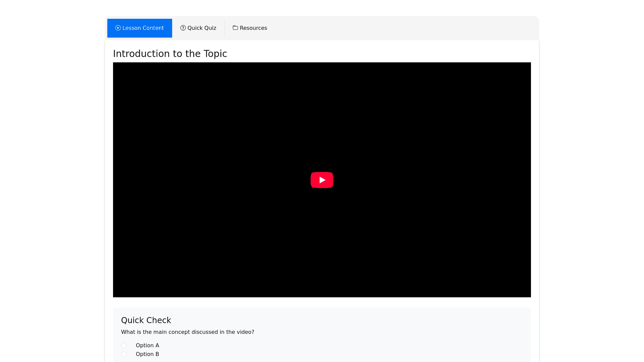Screen dimensions: 644x362
Task: Click the quick check question text
Action: pos(187,332)
